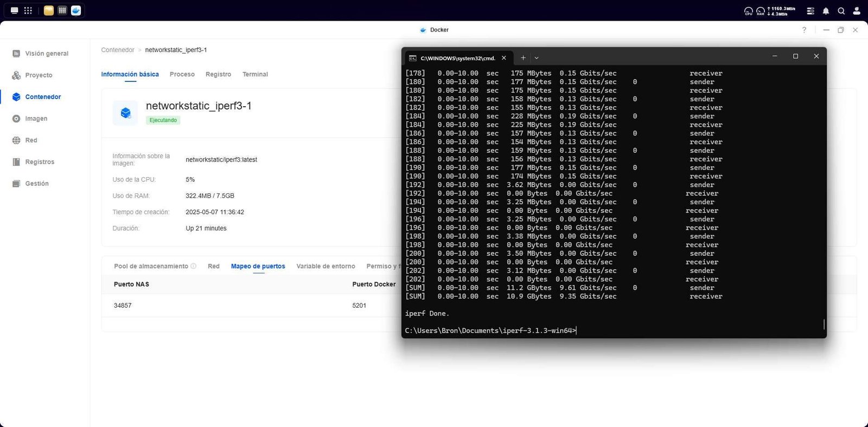Switch to the Proceso tab
The image size is (868, 427).
point(182,74)
